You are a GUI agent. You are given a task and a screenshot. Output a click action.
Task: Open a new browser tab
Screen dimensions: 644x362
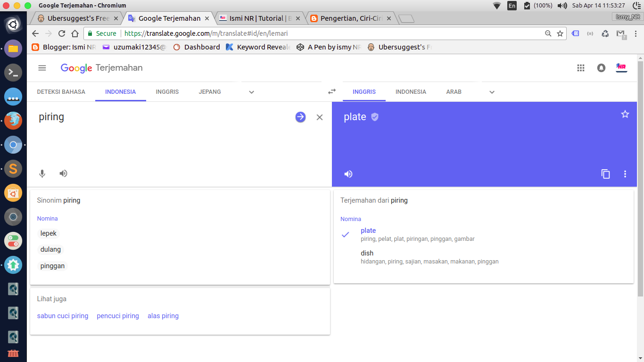pos(406,19)
